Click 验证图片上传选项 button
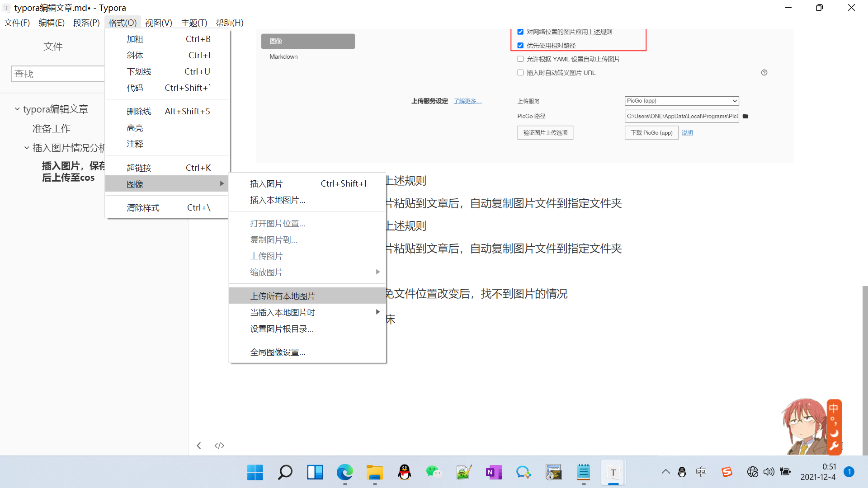 click(545, 132)
